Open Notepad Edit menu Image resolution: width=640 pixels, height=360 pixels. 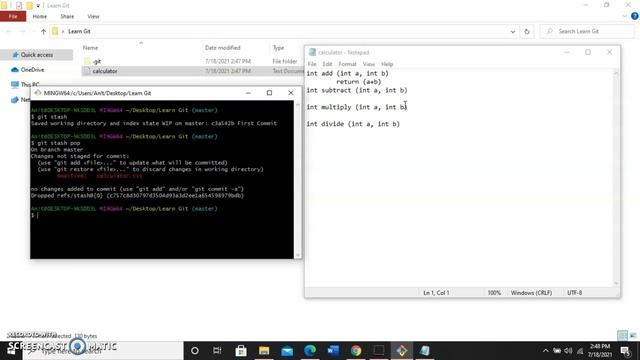[x=327, y=64]
